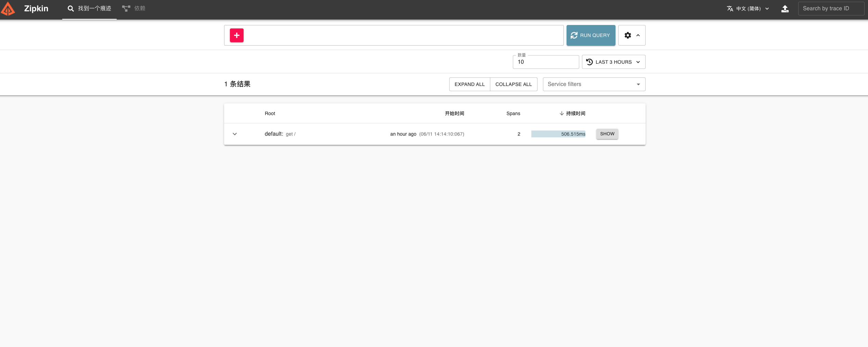This screenshot has width=868, height=347.
Task: Run the trace query
Action: [591, 35]
